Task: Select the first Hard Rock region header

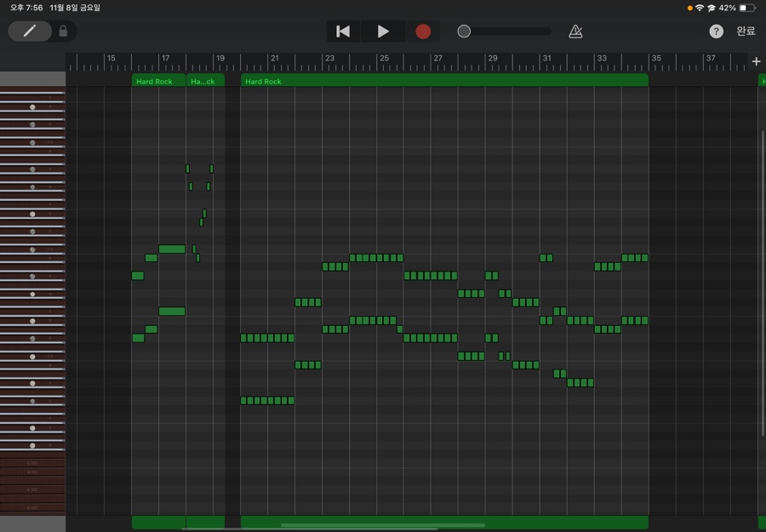Action: [159, 81]
